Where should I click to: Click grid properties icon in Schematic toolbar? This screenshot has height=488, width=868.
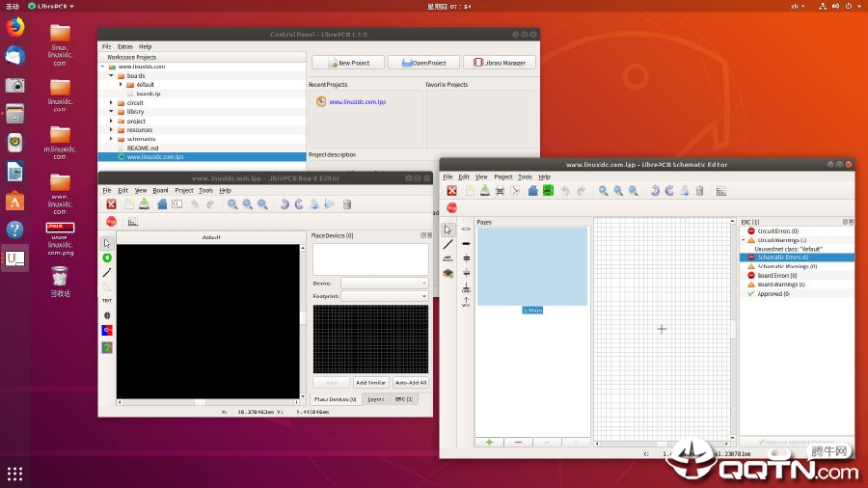(720, 191)
